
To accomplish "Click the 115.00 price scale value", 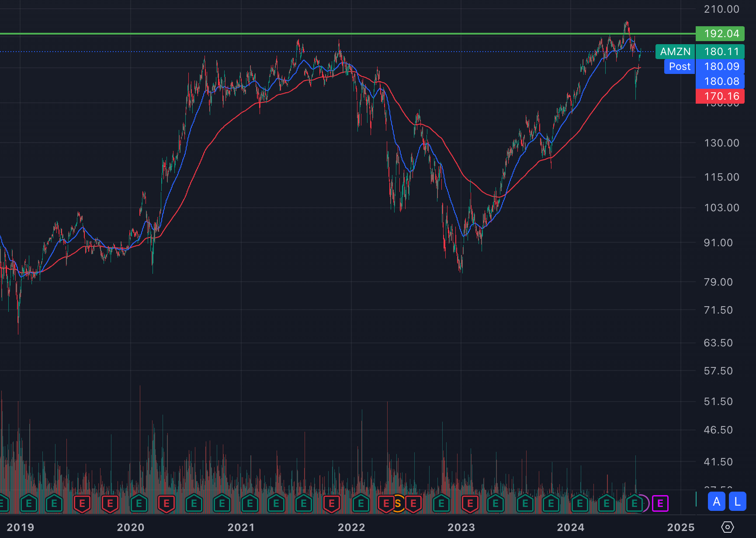I will (x=721, y=177).
